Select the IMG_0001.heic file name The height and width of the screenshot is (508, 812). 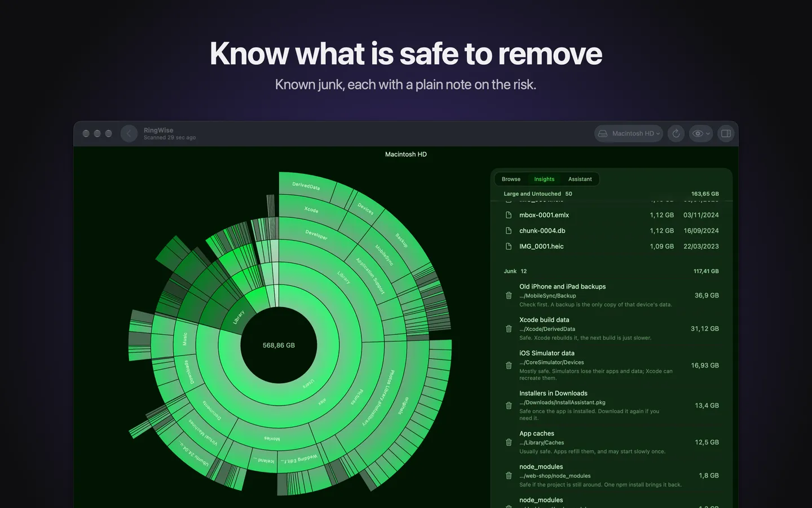click(541, 247)
